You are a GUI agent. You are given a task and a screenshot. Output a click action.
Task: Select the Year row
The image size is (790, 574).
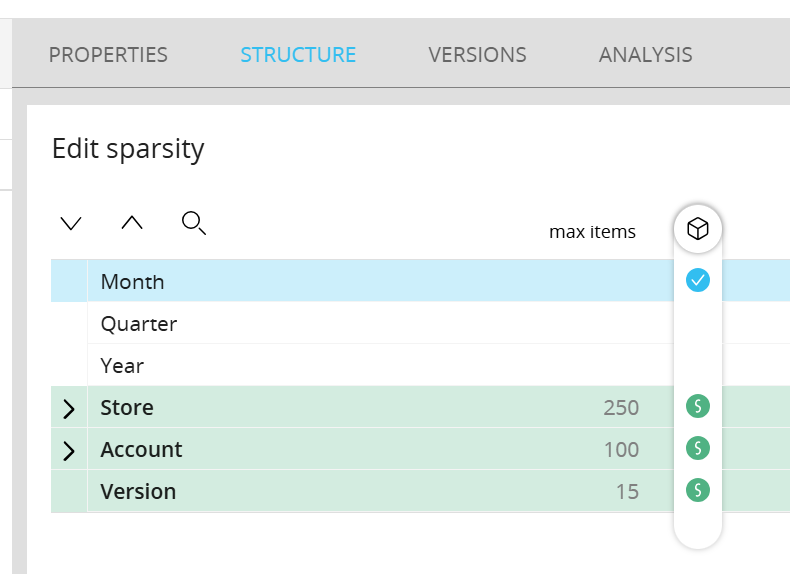(420, 365)
